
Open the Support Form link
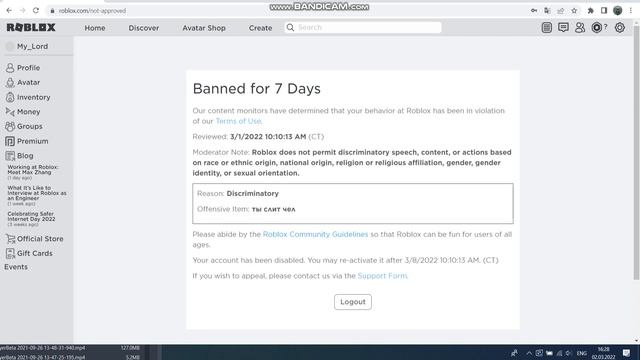[382, 276]
